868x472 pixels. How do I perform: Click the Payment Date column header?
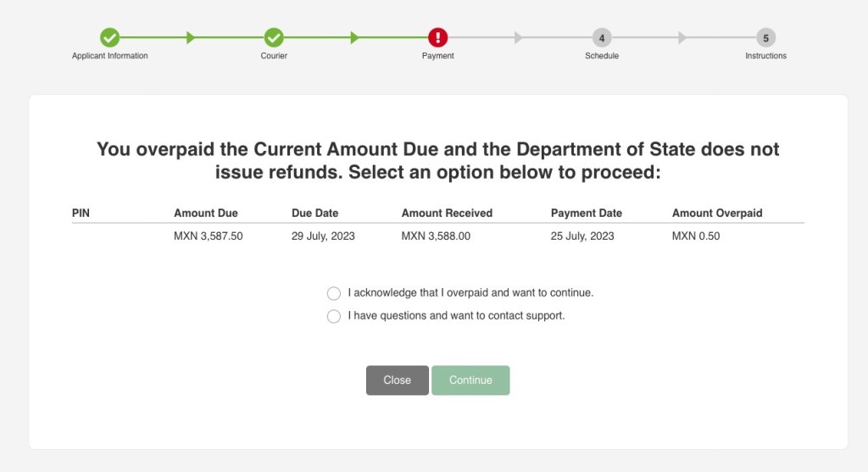point(586,214)
